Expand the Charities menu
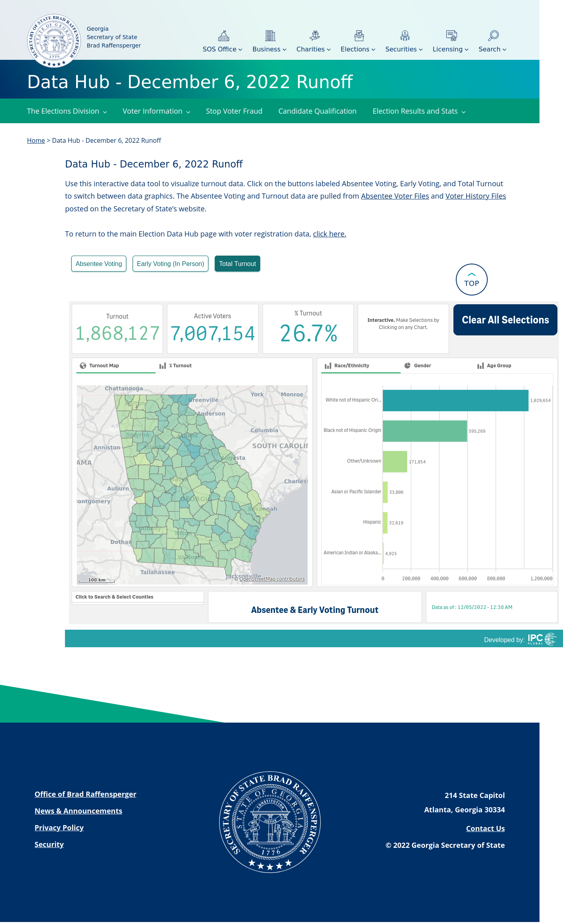 pos(314,49)
